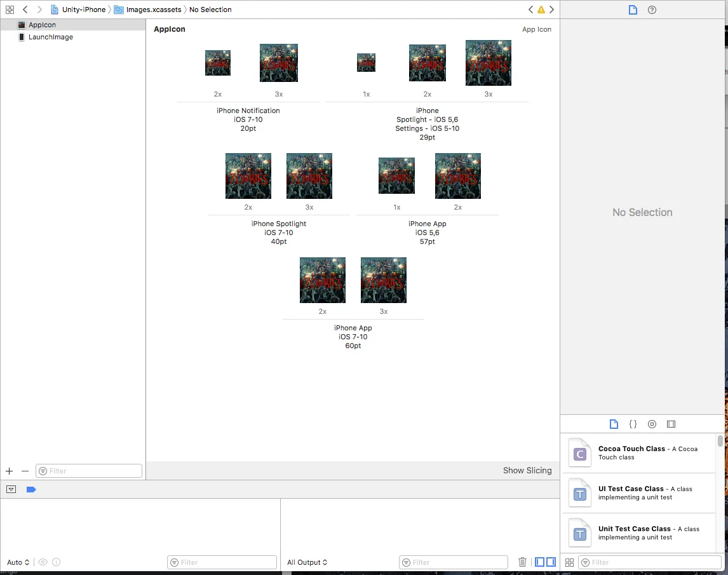Select iPhone Spotlight 40pt 3x icon
The image size is (728, 575).
click(309, 176)
